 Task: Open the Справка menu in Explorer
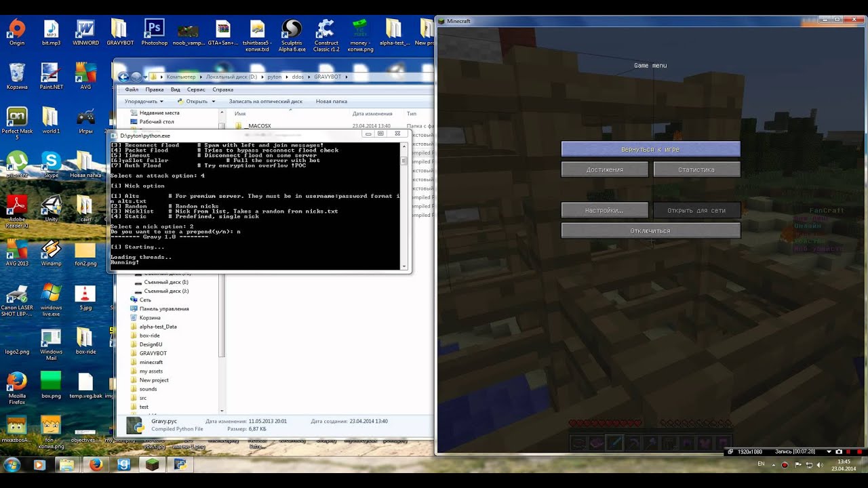222,89
